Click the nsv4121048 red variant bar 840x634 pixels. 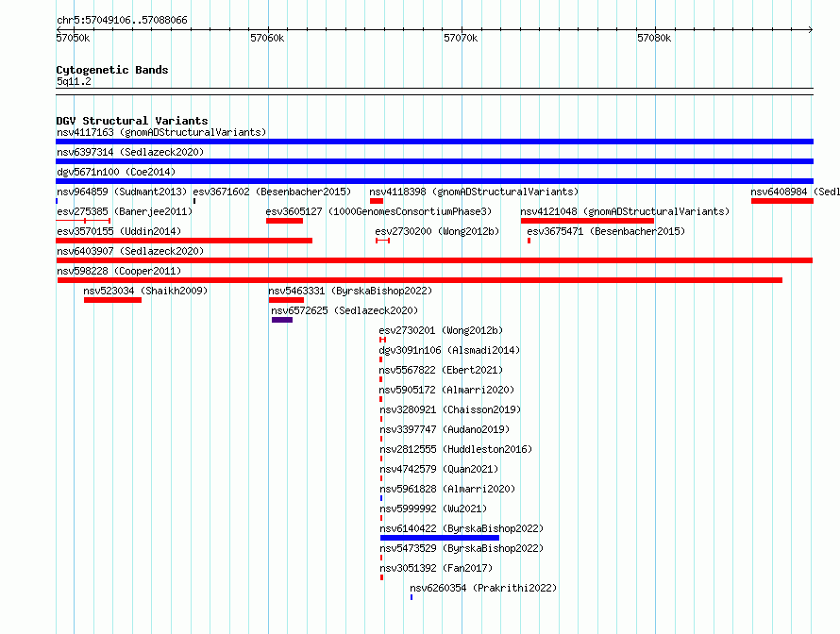pos(587,221)
